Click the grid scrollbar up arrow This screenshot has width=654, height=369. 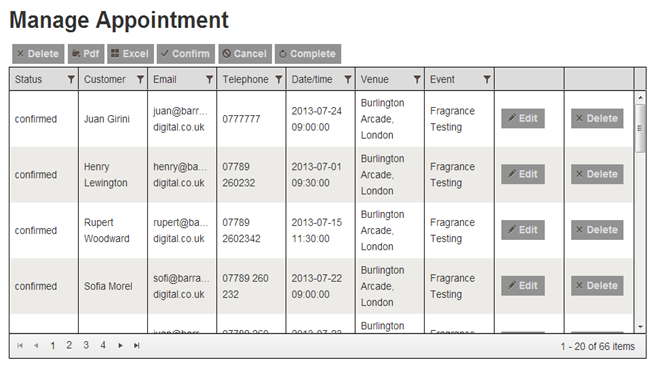click(x=640, y=98)
